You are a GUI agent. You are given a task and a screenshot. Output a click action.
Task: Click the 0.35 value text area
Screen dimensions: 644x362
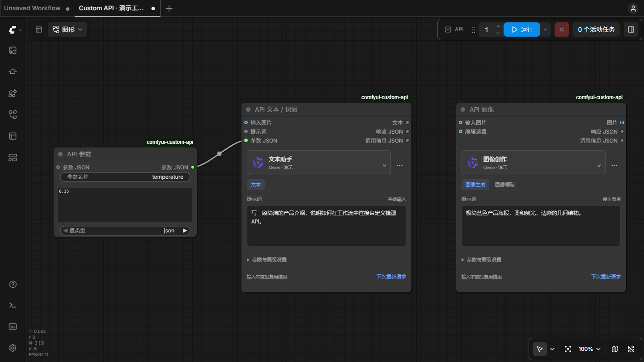125,205
